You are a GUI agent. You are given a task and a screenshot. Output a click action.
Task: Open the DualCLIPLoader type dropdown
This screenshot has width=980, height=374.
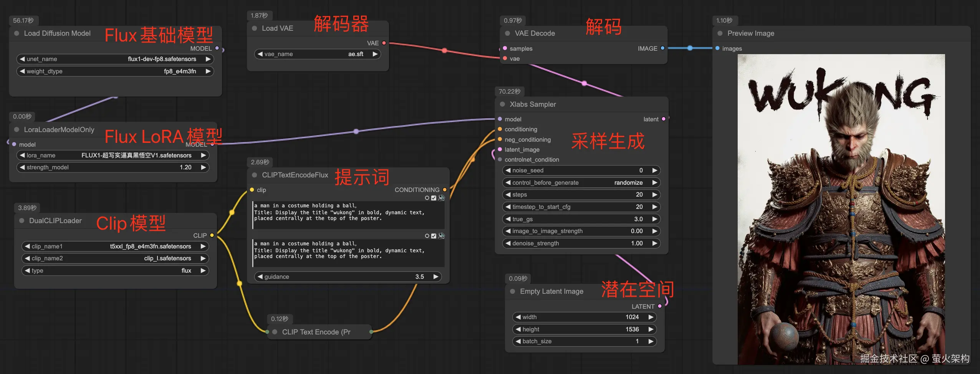[115, 271]
